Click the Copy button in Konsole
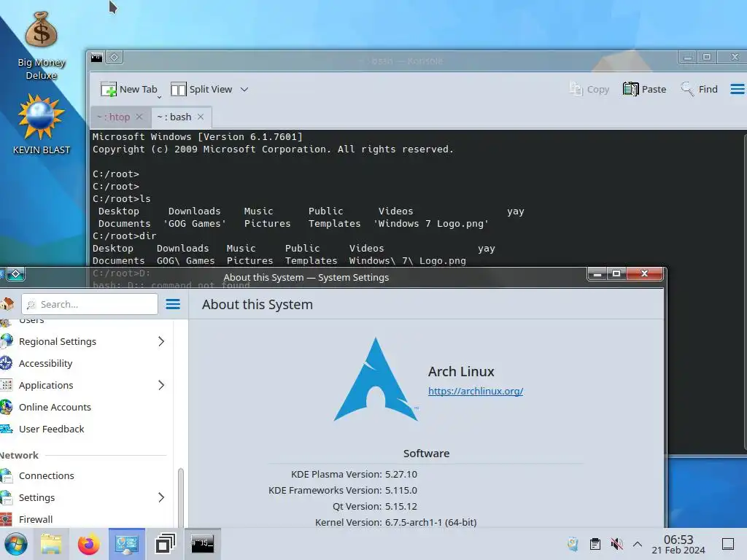 [589, 89]
